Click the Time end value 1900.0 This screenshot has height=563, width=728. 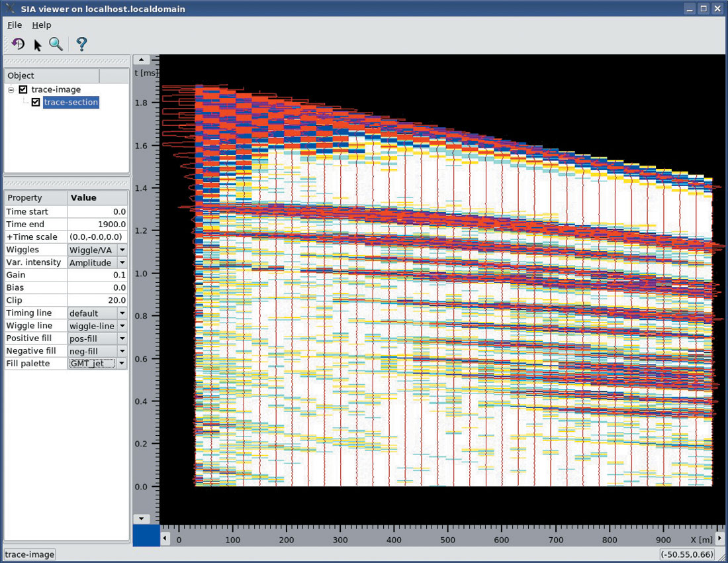tap(97, 224)
